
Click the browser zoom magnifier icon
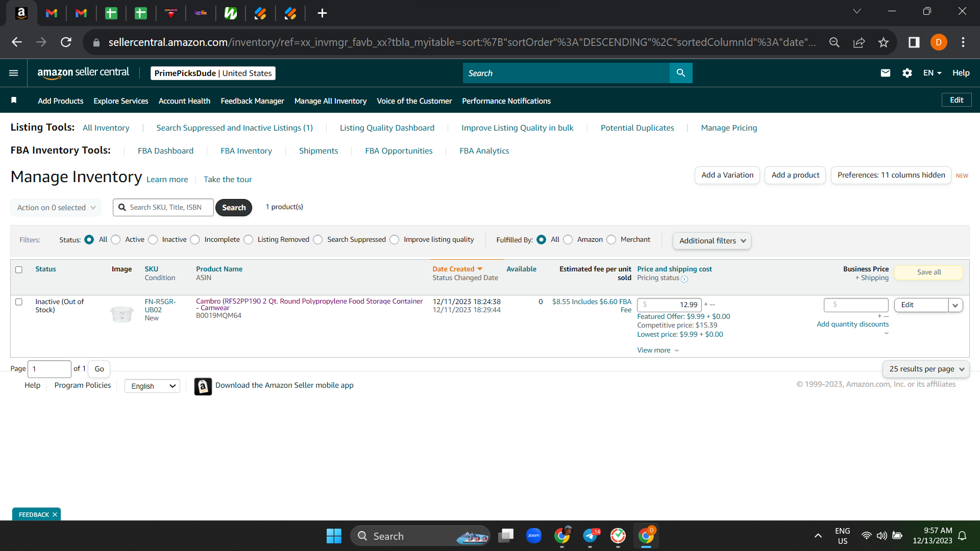pos(835,42)
